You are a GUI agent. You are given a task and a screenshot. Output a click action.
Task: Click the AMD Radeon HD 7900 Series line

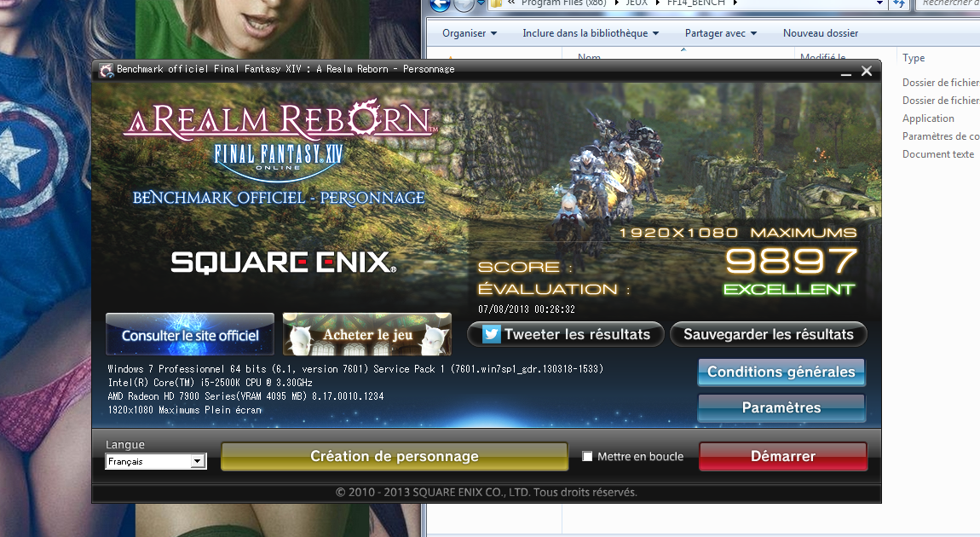pos(245,396)
